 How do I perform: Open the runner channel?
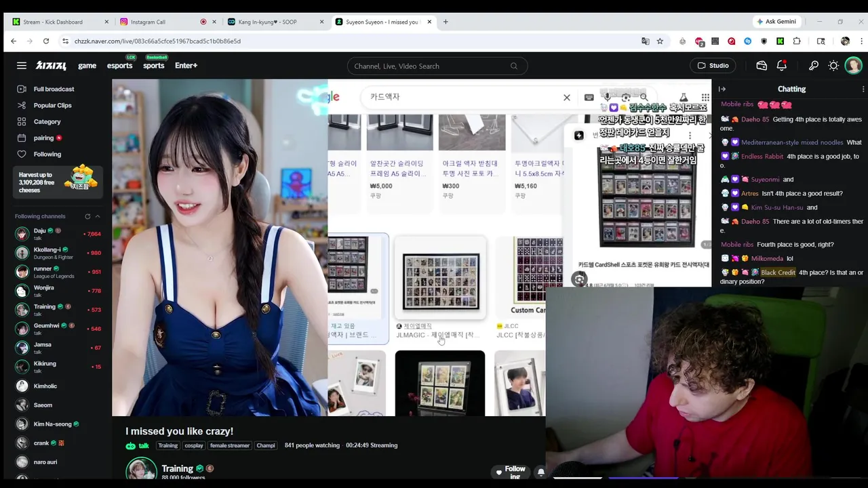coord(58,272)
